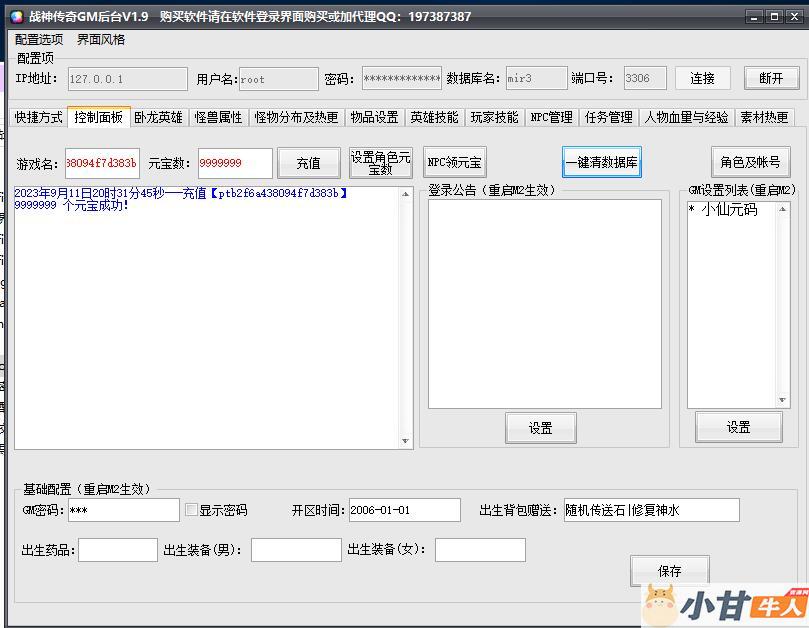This screenshot has height=628, width=809.
Task: Click the 保存 save button
Action: click(669, 571)
